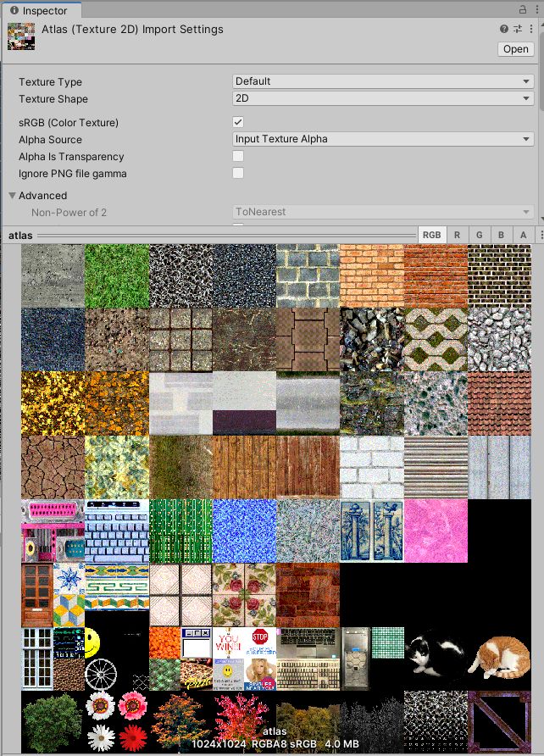The image size is (544, 756).
Task: Open the help reference icon
Action: point(504,29)
